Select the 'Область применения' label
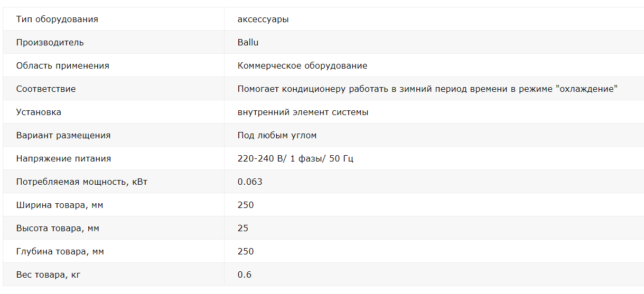Image resolution: width=644 pixels, height=294 pixels. (x=62, y=66)
